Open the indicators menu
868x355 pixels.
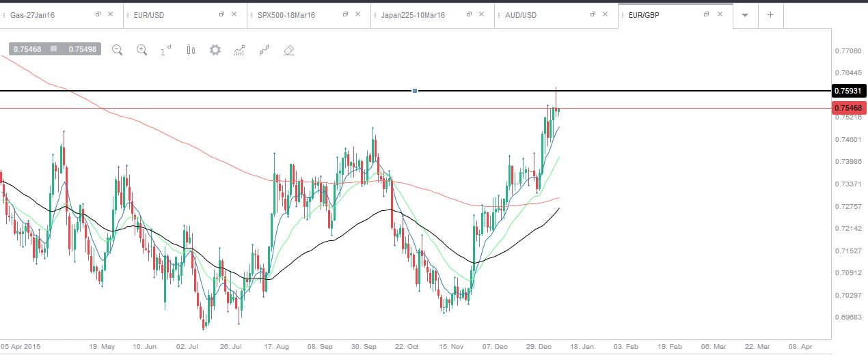(x=240, y=50)
